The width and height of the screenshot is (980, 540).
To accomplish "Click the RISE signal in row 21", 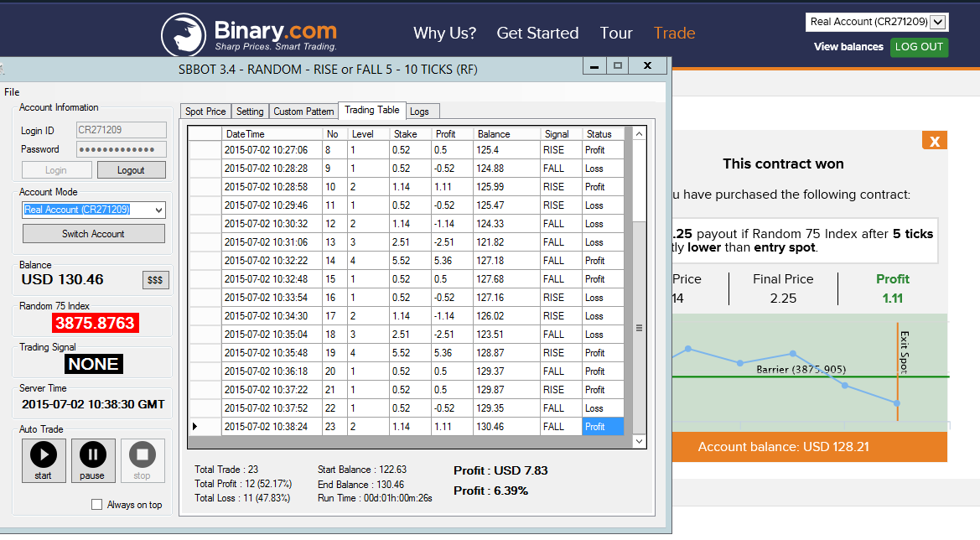I will coord(561,389).
